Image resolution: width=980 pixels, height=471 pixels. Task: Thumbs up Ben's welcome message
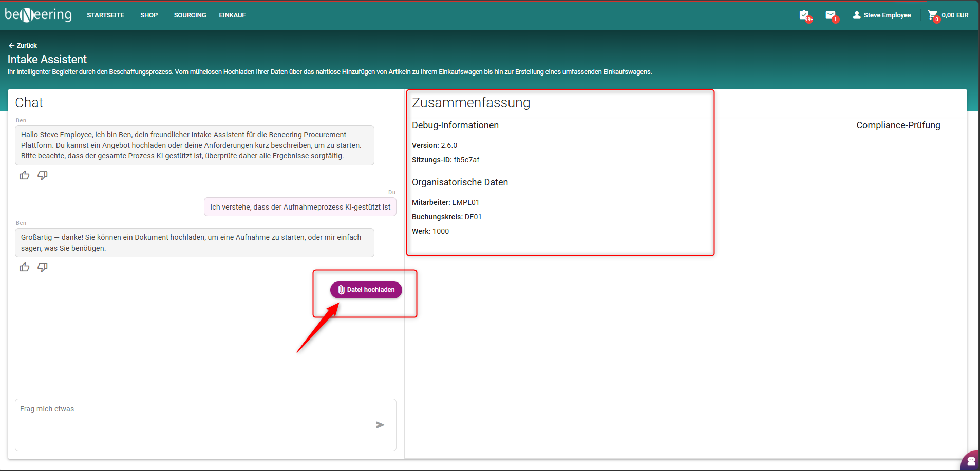(x=24, y=175)
